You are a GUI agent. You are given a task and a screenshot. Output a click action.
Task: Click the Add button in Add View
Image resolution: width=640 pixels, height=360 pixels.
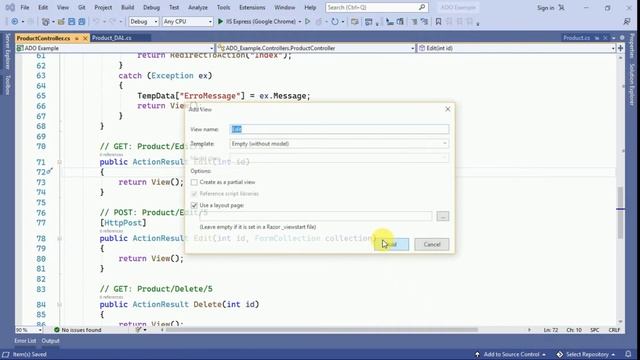tap(391, 244)
